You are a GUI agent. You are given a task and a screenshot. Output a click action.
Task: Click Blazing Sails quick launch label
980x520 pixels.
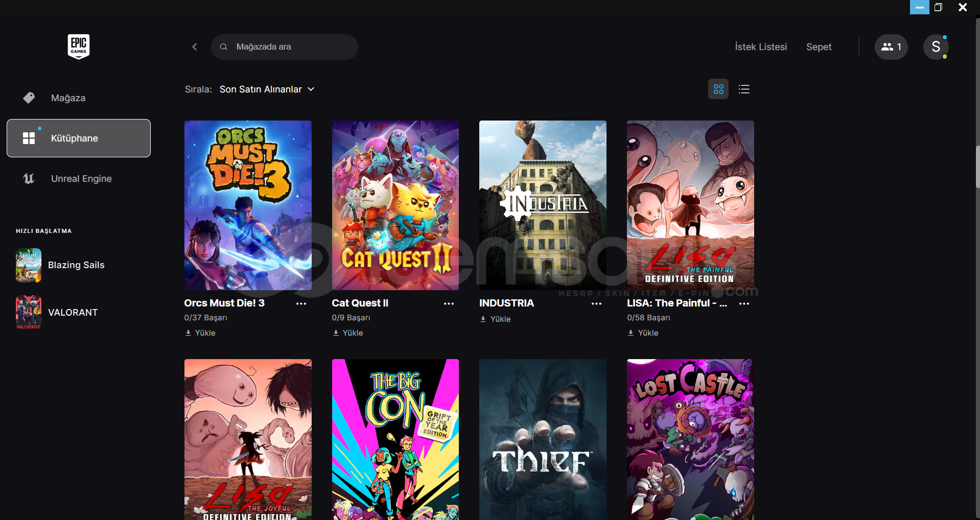pos(76,265)
